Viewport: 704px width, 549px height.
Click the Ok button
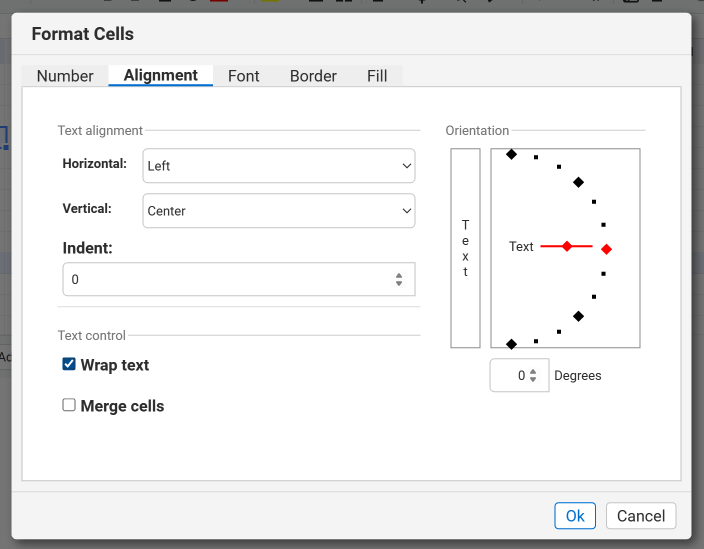[575, 516]
